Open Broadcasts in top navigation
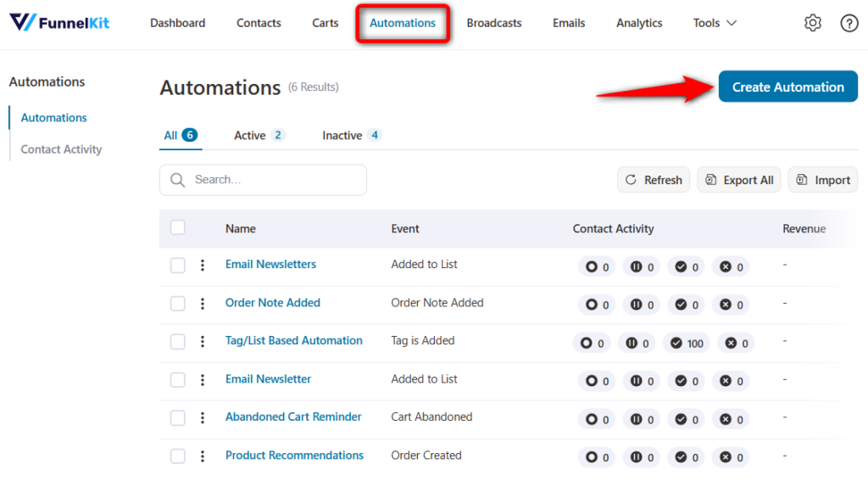Viewport: 868px width, 487px height. [x=494, y=23]
